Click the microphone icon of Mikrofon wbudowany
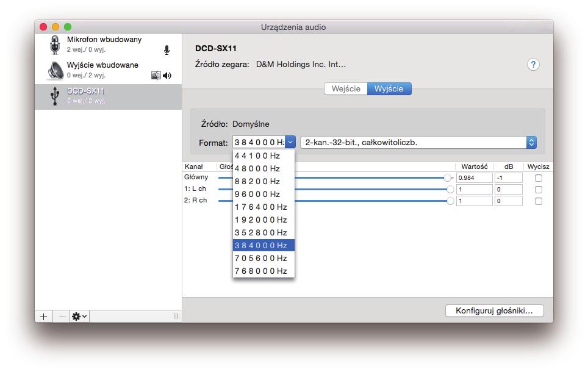The width and height of the screenshot is (588, 372). [55, 45]
